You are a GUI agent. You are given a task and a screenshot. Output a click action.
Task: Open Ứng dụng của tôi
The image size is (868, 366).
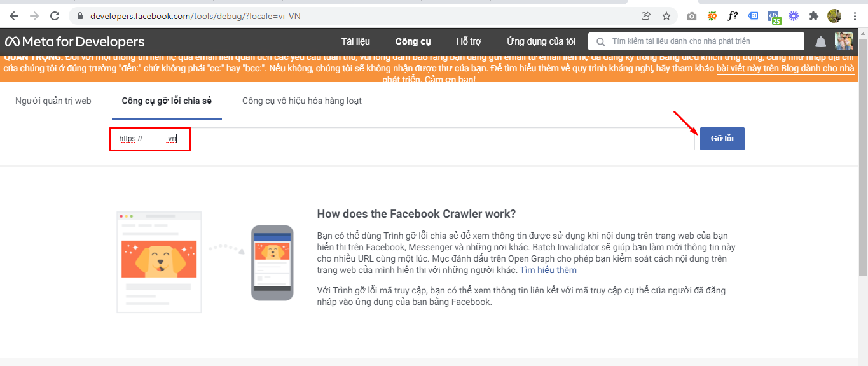click(541, 41)
